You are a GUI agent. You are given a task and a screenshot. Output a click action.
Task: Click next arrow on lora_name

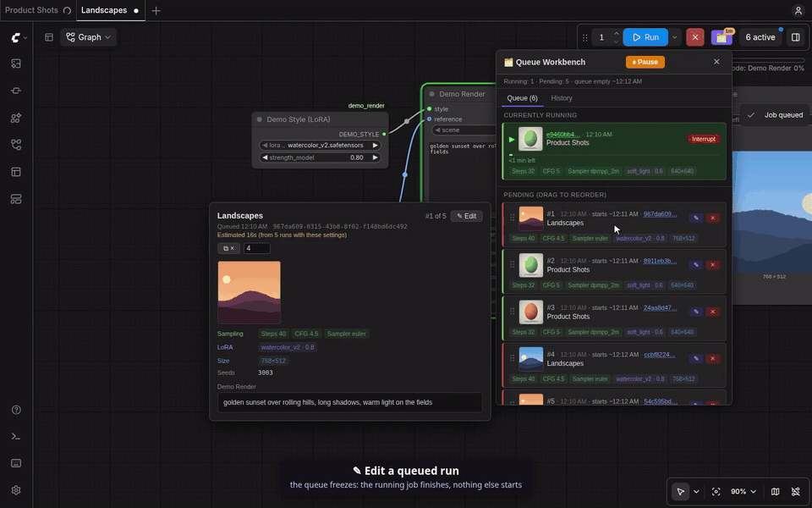pyautogui.click(x=375, y=145)
